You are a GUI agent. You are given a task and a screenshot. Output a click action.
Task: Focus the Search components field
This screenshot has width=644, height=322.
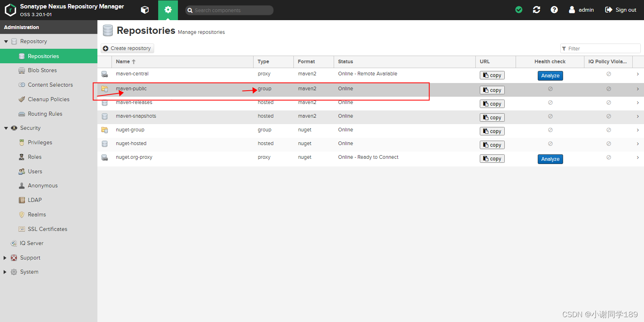(x=229, y=10)
